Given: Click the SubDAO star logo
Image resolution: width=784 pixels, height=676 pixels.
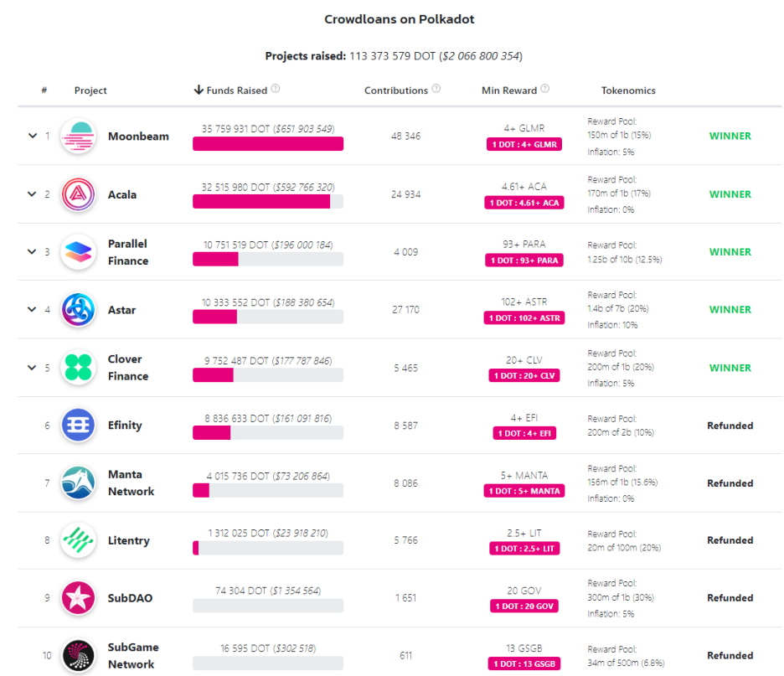Looking at the screenshot, I should click(x=78, y=598).
